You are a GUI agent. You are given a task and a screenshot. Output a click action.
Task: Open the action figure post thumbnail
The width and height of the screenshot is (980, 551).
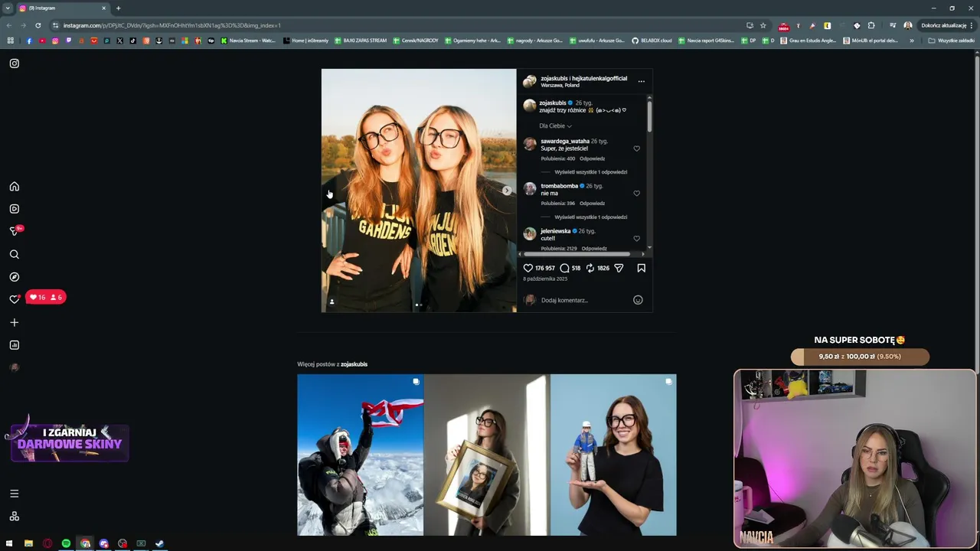613,455
